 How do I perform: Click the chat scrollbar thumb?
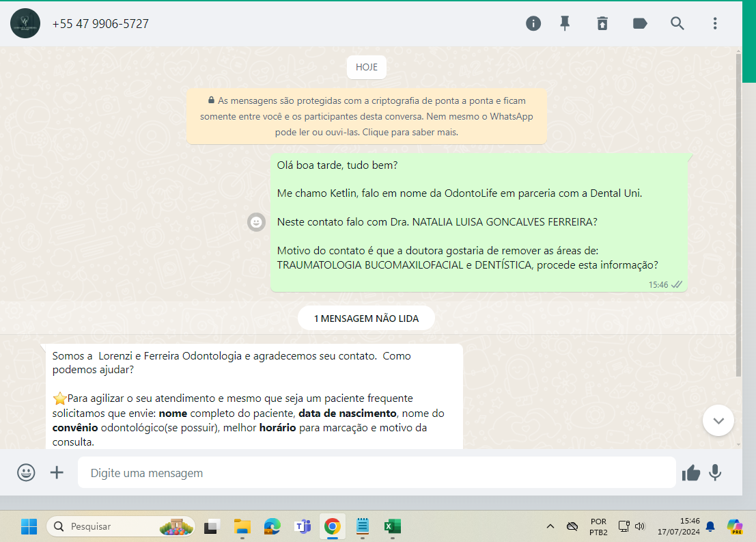click(x=738, y=215)
